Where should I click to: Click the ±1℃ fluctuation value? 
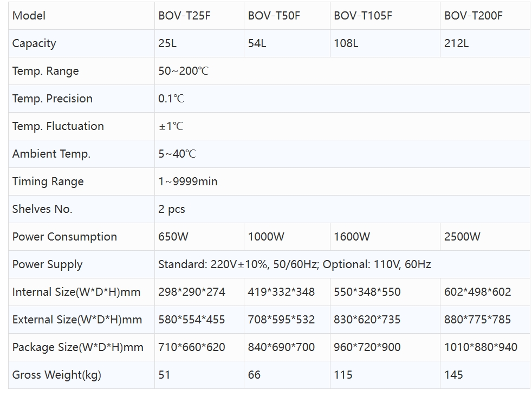(x=171, y=126)
